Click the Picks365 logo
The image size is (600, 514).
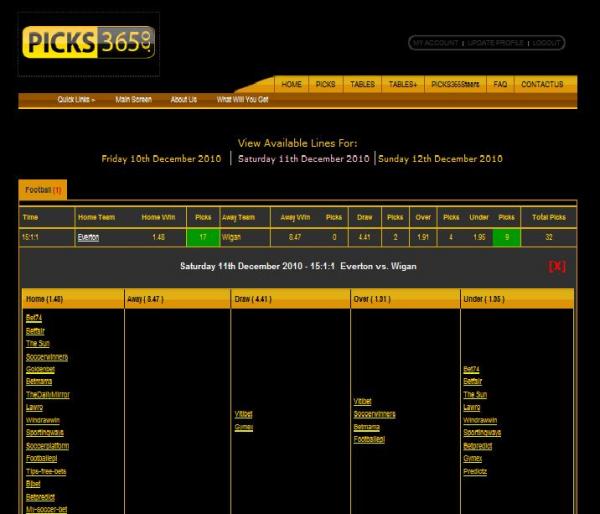[x=88, y=43]
